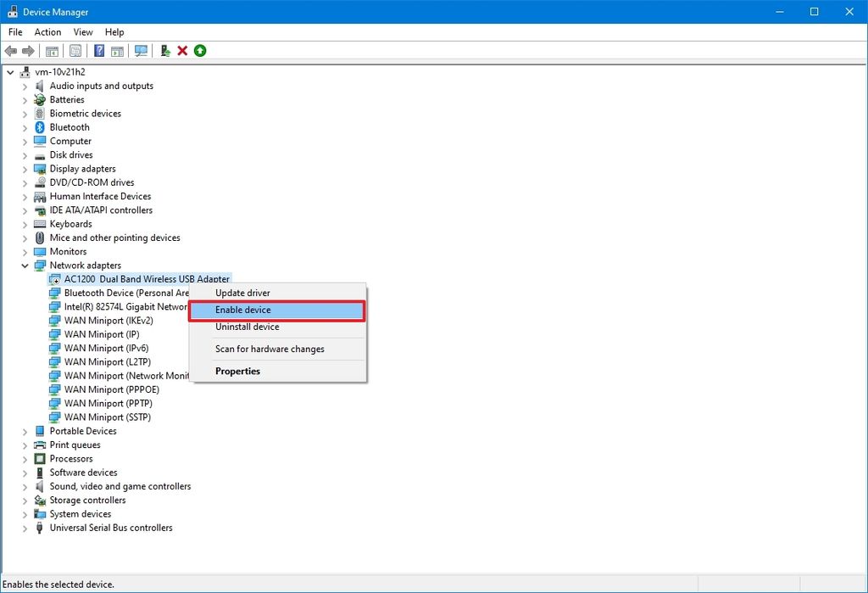Select the Scan for hardware changes icon

[x=141, y=51]
